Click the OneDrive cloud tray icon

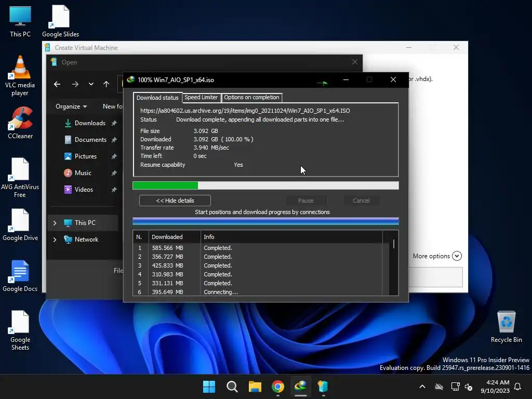point(439,387)
